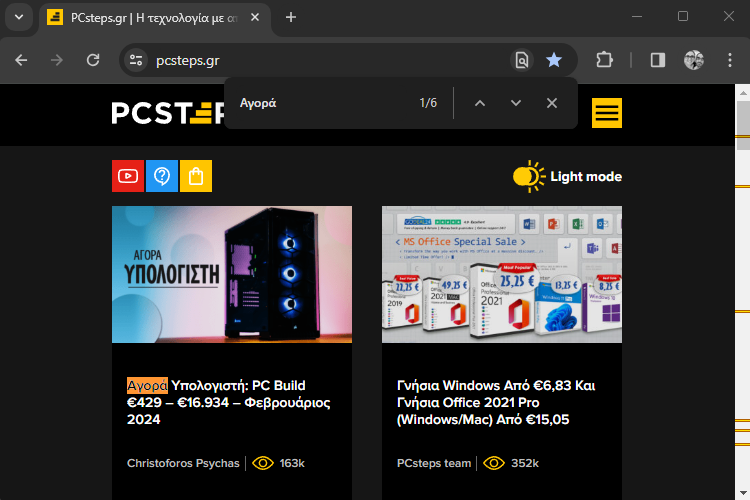Jump to previous find result
Image resolution: width=750 pixels, height=500 pixels.
480,103
